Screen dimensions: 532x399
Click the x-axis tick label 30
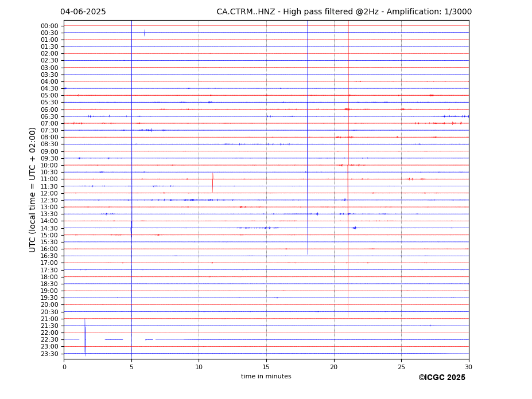click(468, 367)
